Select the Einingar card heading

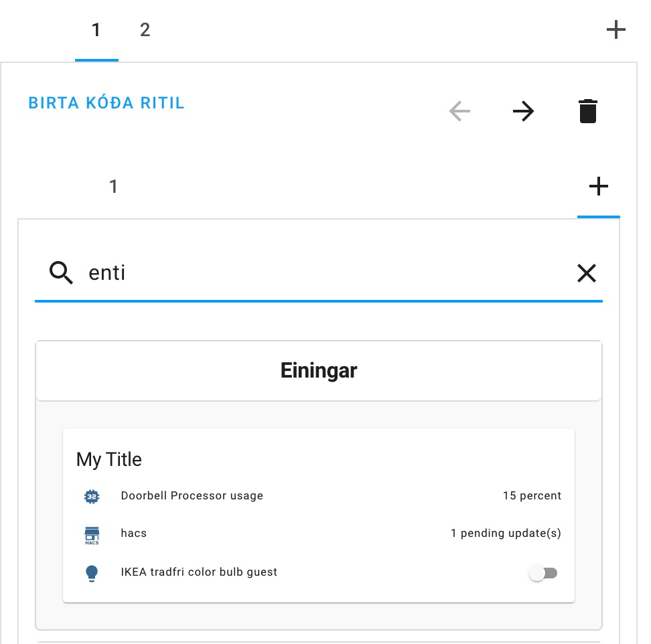point(319,371)
